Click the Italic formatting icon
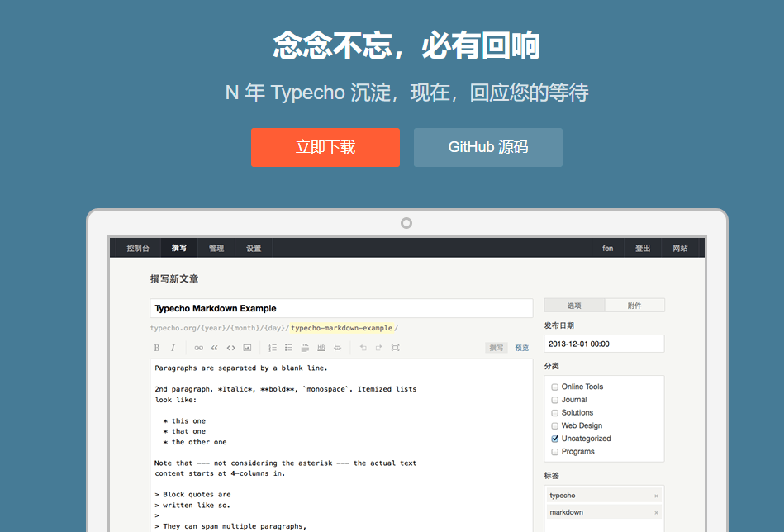The image size is (784, 532). coord(173,348)
